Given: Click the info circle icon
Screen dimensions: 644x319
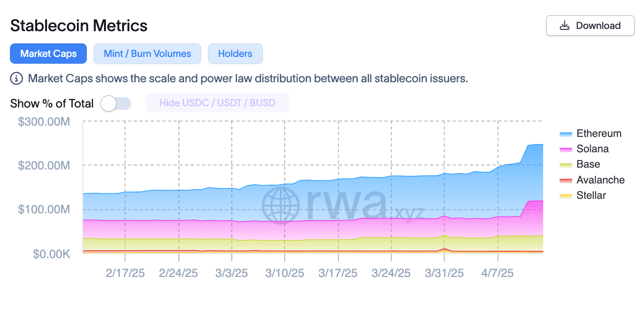Looking at the screenshot, I should (x=16, y=79).
